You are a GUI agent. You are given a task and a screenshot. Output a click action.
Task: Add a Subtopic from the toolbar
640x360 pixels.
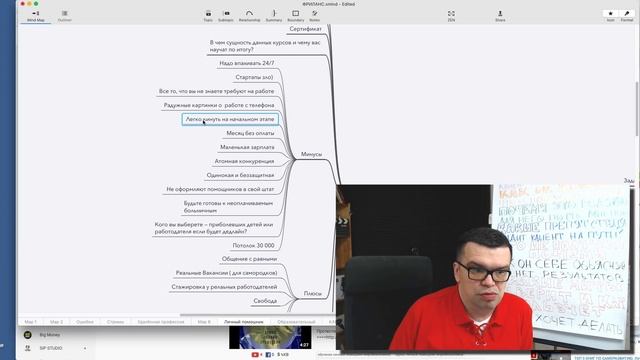point(226,16)
